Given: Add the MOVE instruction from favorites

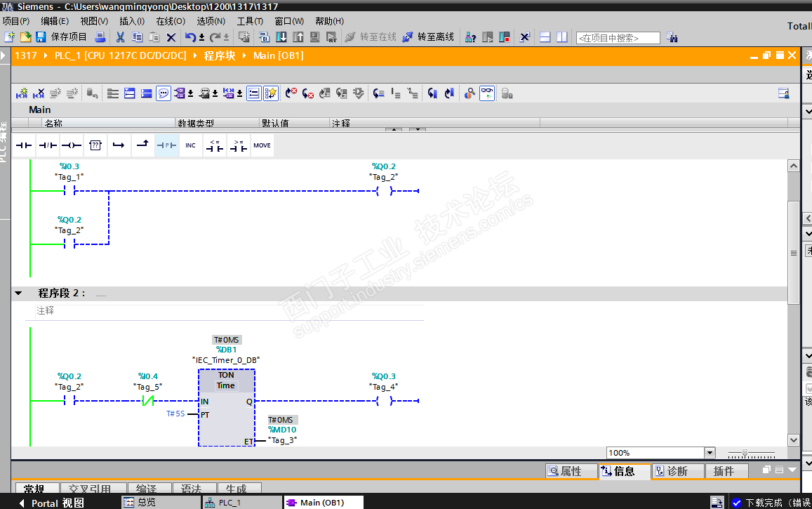Looking at the screenshot, I should [262, 145].
